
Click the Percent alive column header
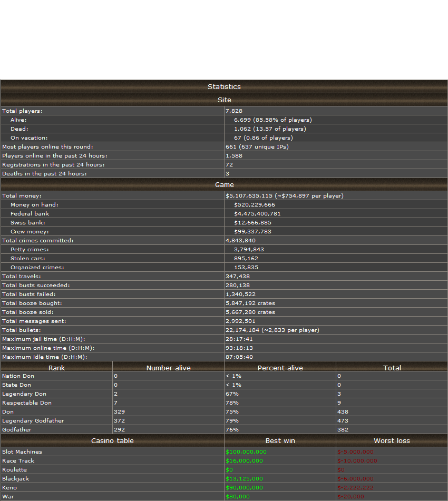coord(280,368)
